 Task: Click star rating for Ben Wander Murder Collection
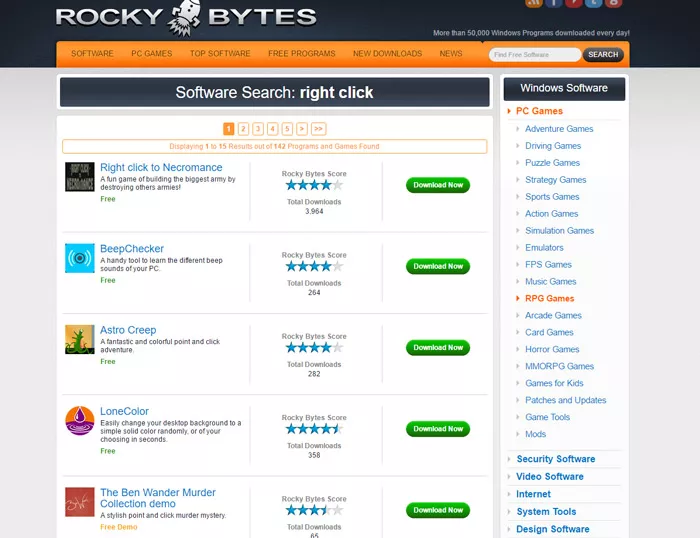(314, 510)
